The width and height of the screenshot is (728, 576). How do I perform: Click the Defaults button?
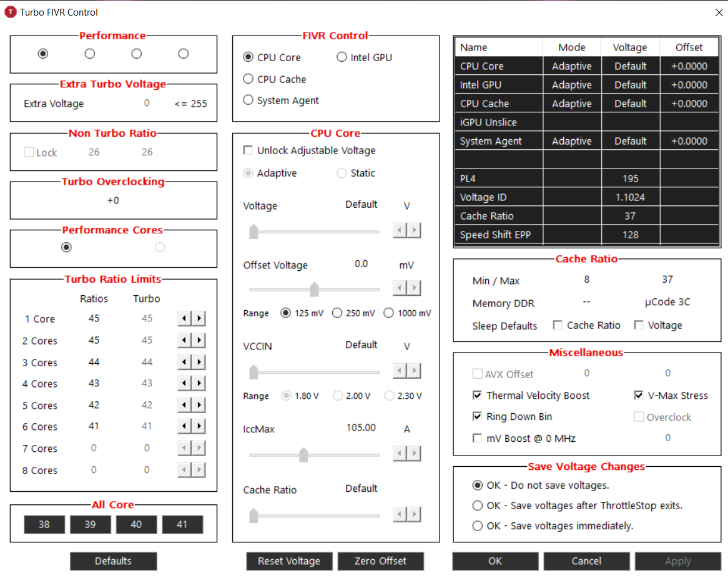tap(113, 560)
